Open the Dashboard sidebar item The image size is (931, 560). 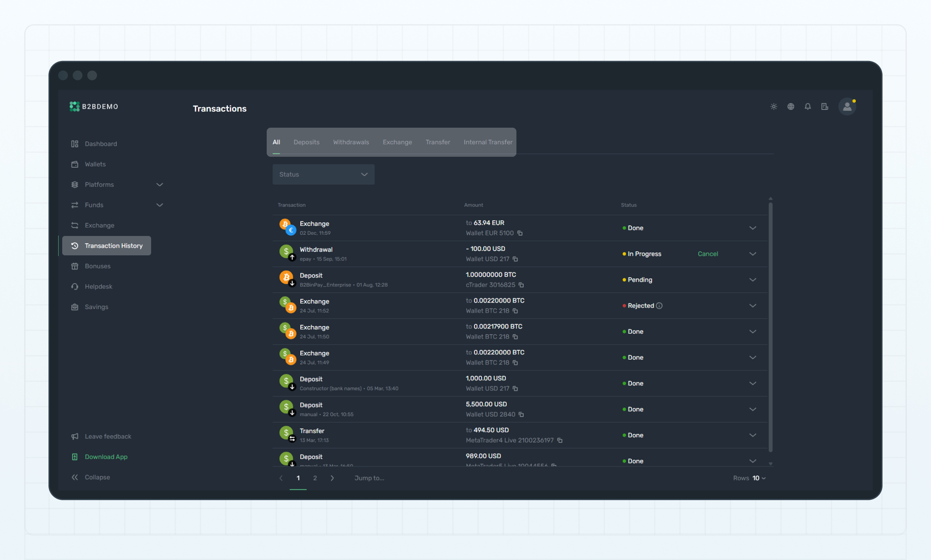click(101, 143)
